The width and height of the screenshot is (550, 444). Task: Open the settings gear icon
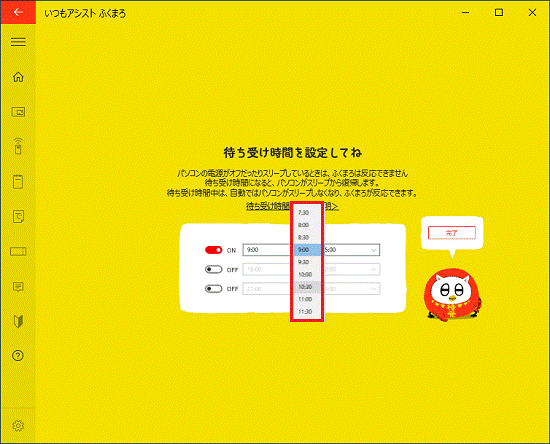point(18,425)
